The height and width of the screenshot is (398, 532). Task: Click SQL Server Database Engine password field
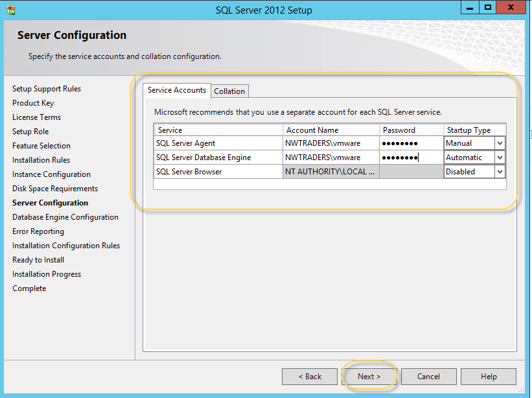(x=411, y=158)
